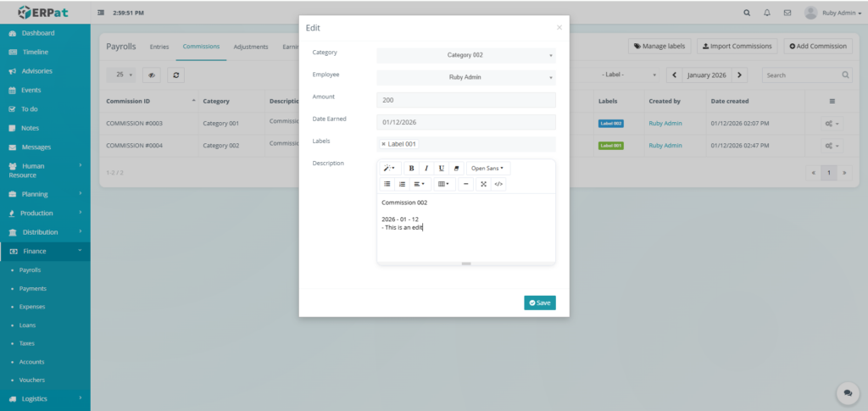Insert an ordered numbered list

click(x=402, y=184)
